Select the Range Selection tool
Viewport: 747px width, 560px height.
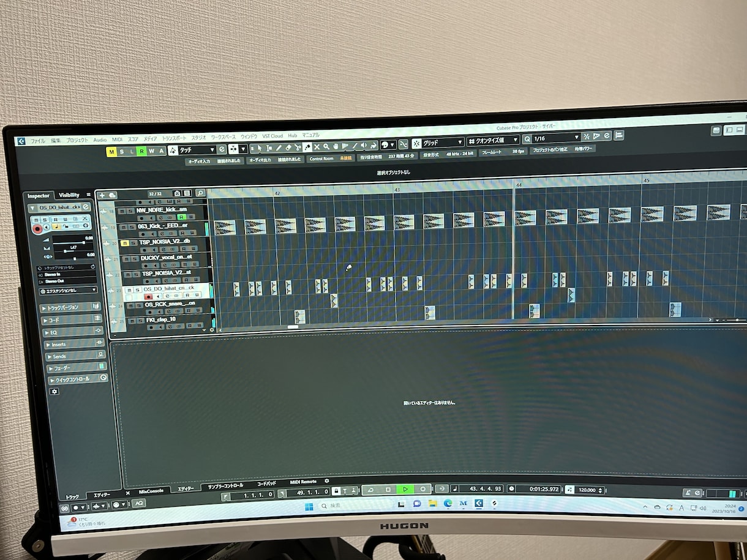click(269, 147)
